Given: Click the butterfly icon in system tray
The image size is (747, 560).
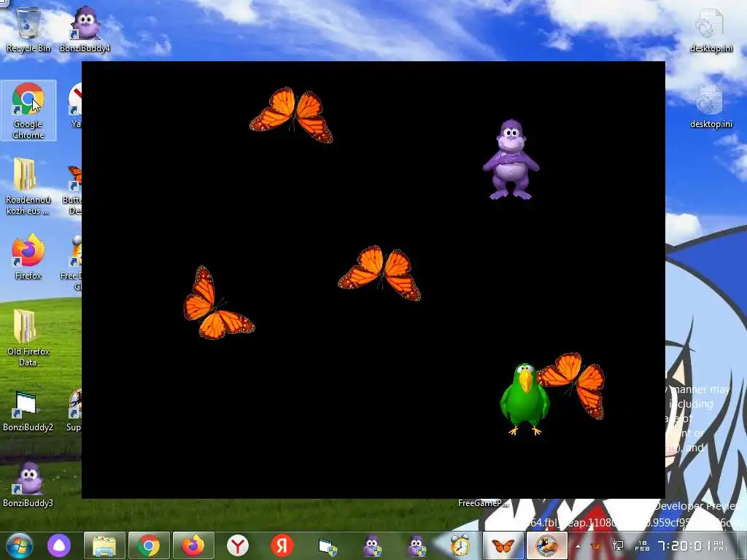Looking at the screenshot, I should (595, 546).
